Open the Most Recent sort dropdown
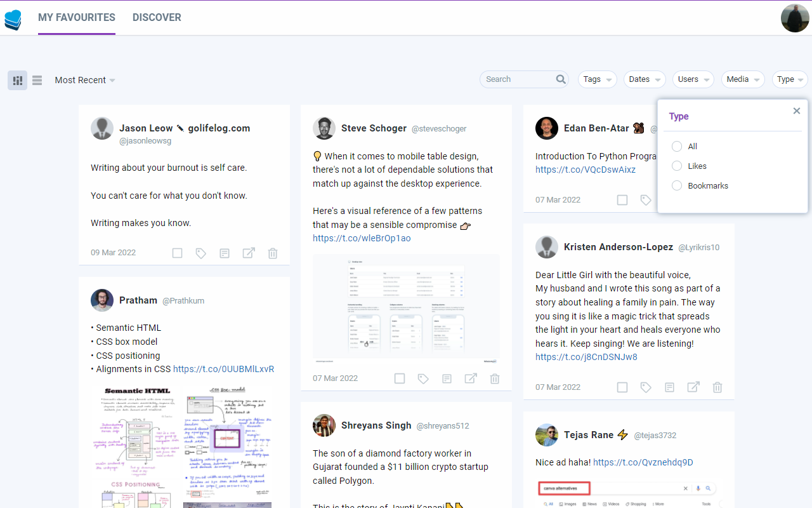812x508 pixels. [x=84, y=80]
